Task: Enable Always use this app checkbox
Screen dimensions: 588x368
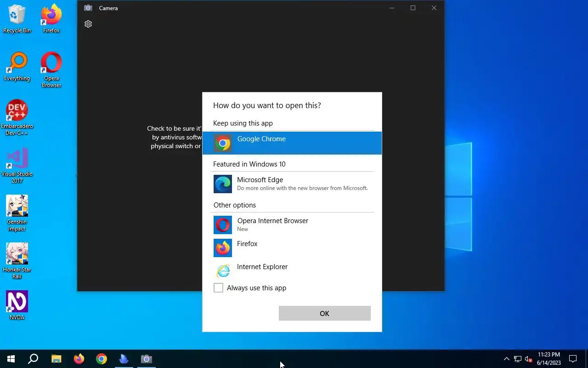Action: (219, 288)
